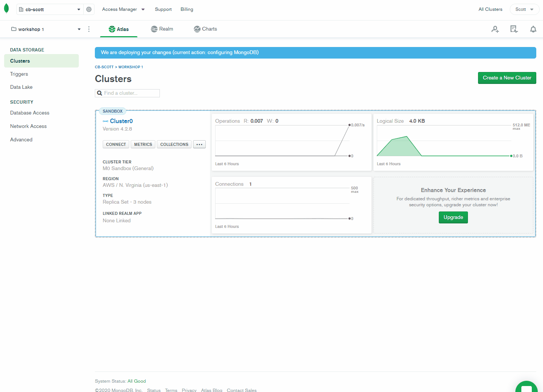Expand the cb-scott organization dropdown
Image resolution: width=543 pixels, height=392 pixels.
click(x=50, y=9)
